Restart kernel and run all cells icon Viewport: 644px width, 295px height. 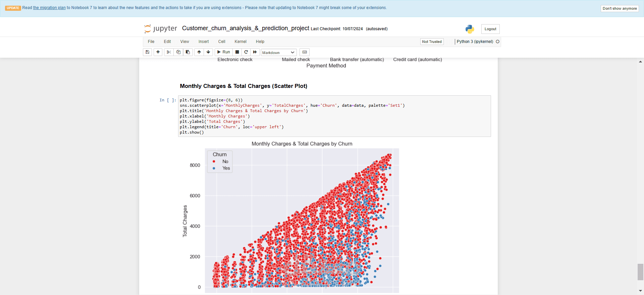point(255,52)
